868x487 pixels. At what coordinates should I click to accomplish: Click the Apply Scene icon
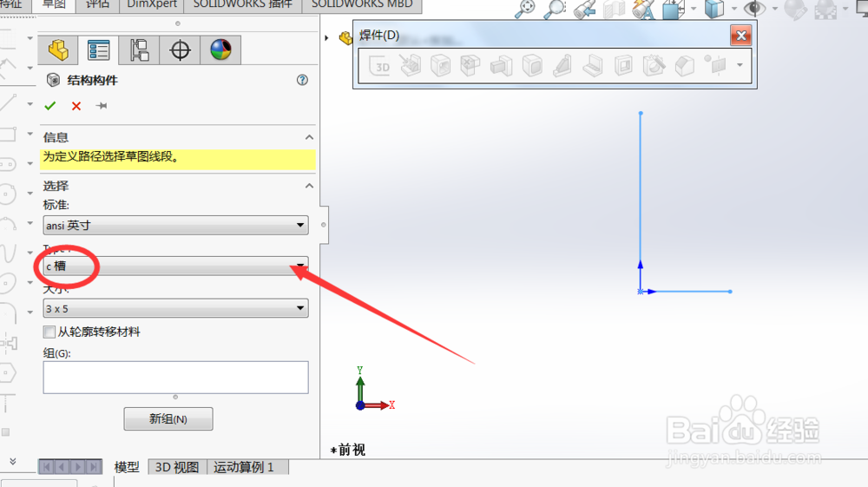pyautogui.click(x=825, y=9)
